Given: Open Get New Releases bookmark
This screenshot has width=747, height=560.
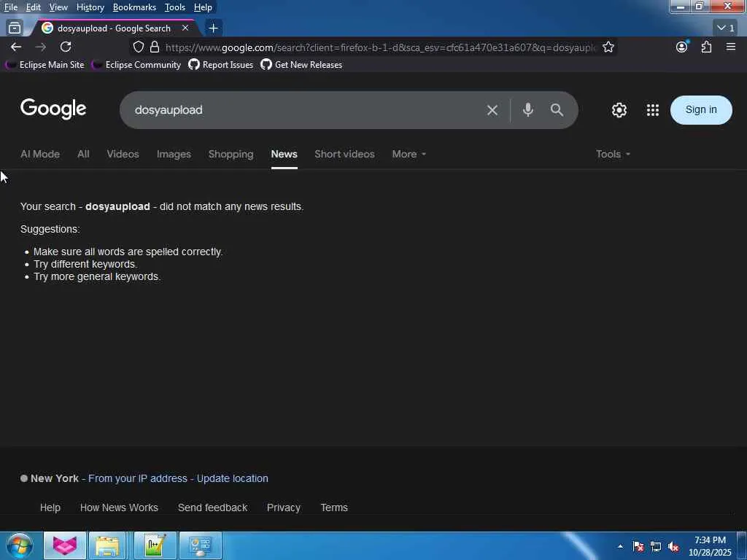Looking at the screenshot, I should tap(301, 65).
